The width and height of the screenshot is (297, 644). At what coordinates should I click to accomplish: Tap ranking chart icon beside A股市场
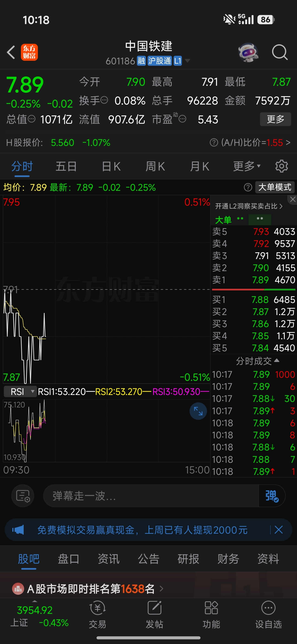point(18,589)
